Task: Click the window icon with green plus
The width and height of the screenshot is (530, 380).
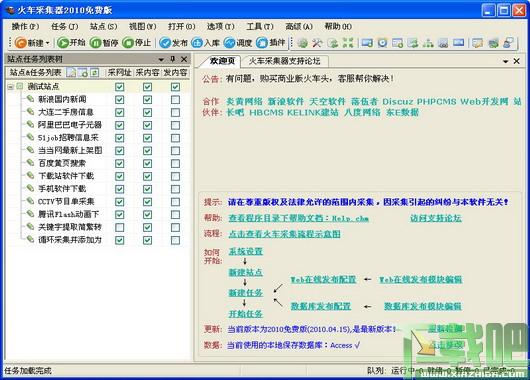Action: [398, 43]
